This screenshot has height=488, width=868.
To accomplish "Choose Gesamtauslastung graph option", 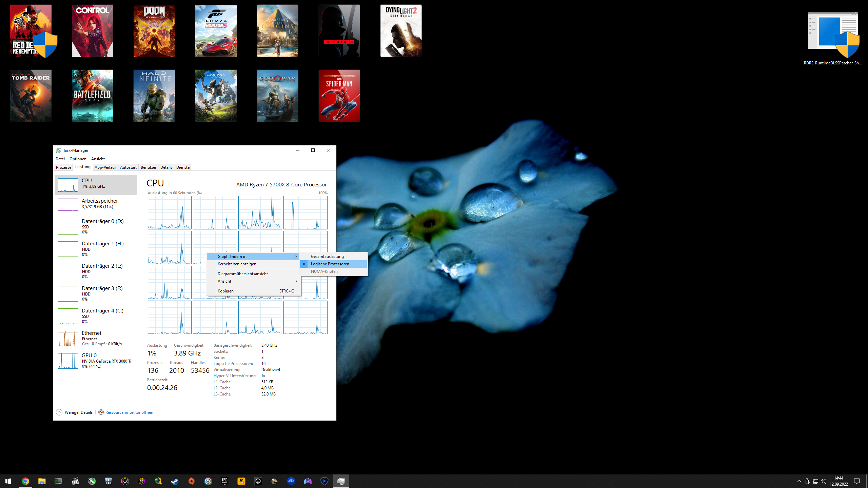I will (x=333, y=257).
